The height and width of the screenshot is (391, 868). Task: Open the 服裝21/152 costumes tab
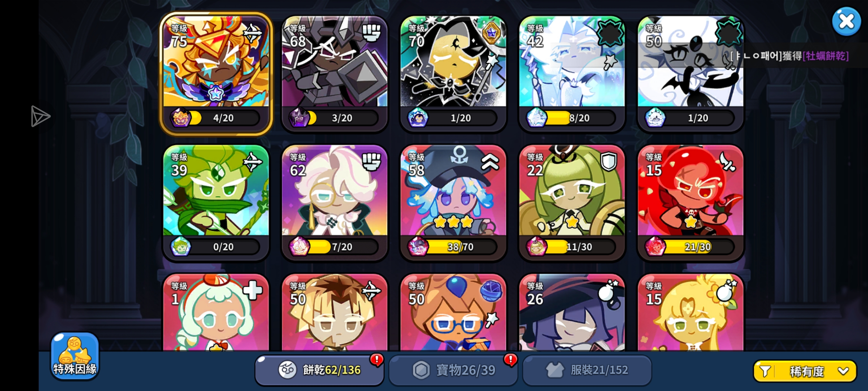pyautogui.click(x=587, y=370)
